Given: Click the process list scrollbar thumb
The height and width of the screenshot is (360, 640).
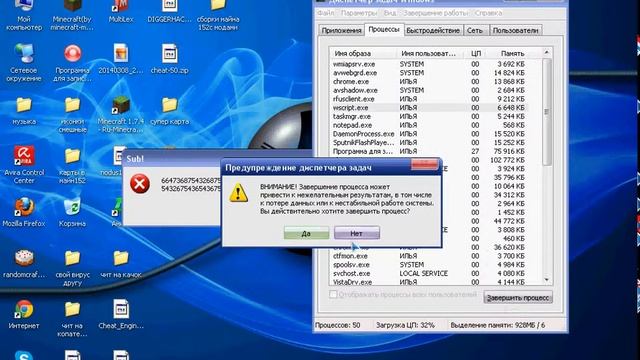Looking at the screenshot, I should 547,112.
